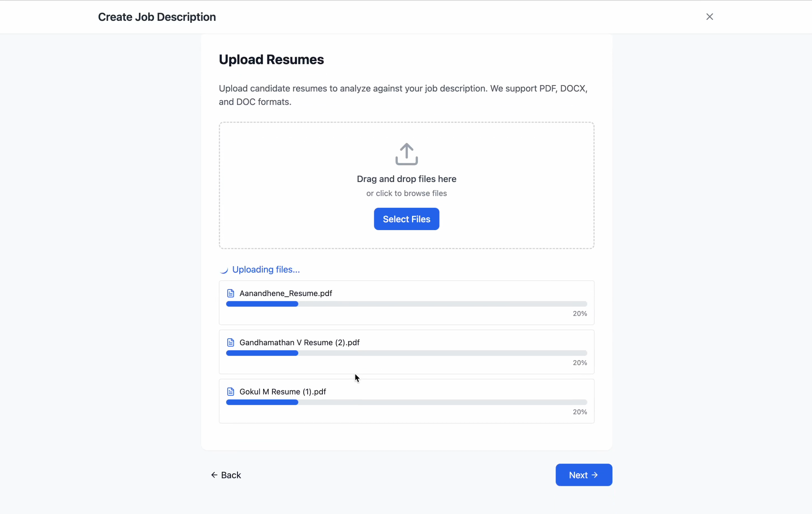Click 'Drag and drop files here' text
Viewport: 812px width, 514px height.
(406, 179)
